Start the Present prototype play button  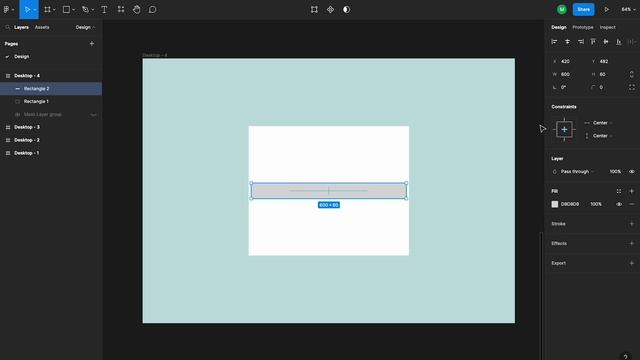click(x=607, y=9)
